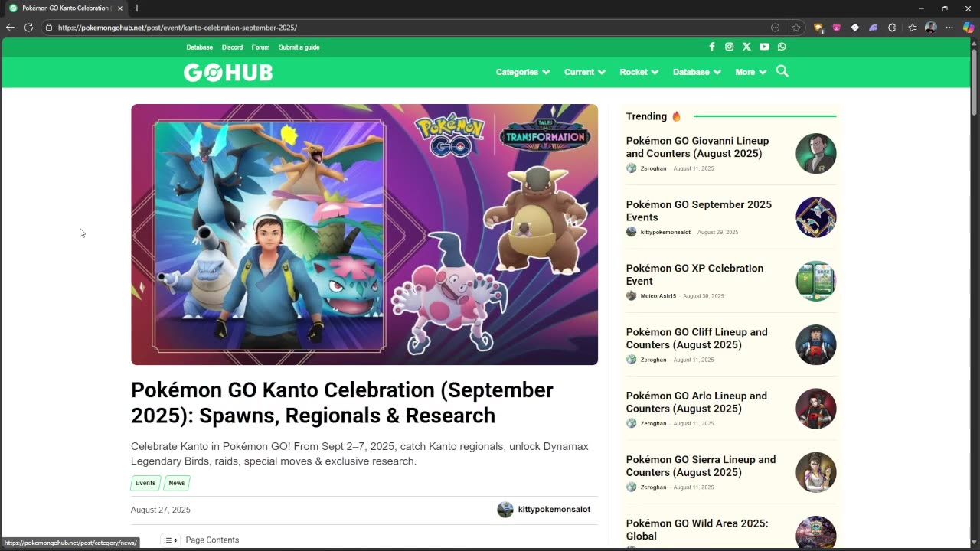Open the address bar three-dot page options icon
The width and height of the screenshot is (980, 551).
[776, 28]
